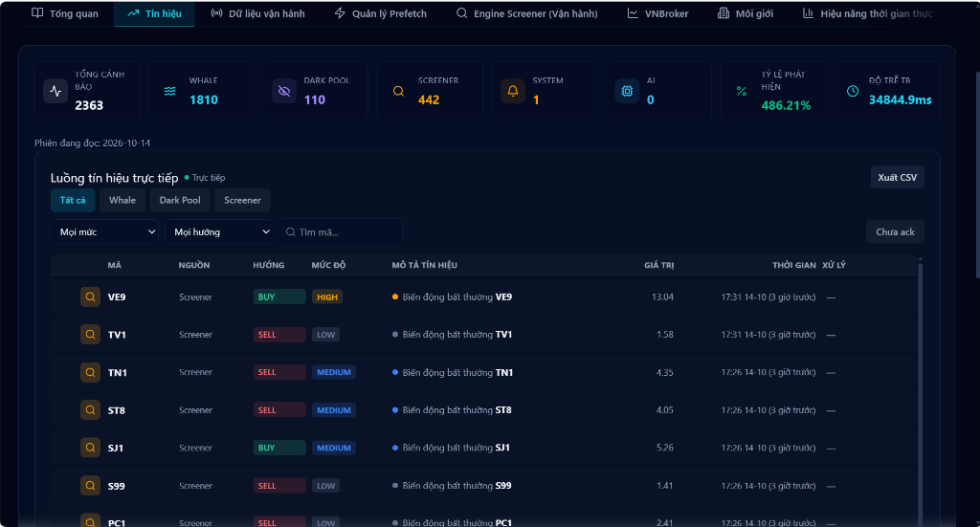Click the search icon beside Engine Screener
Image resolution: width=980 pixels, height=527 pixels.
pos(461,13)
